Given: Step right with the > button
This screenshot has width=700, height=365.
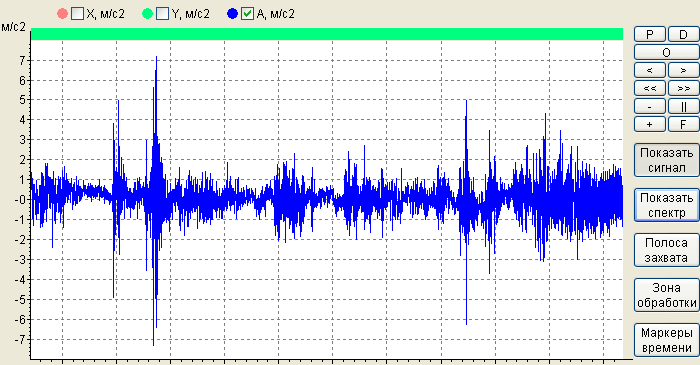Looking at the screenshot, I should 683,70.
